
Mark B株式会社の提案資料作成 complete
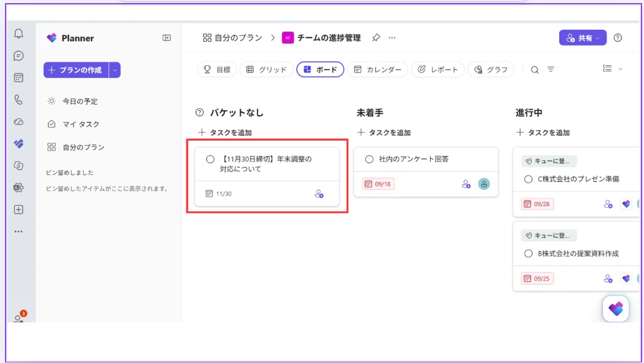[x=528, y=253]
